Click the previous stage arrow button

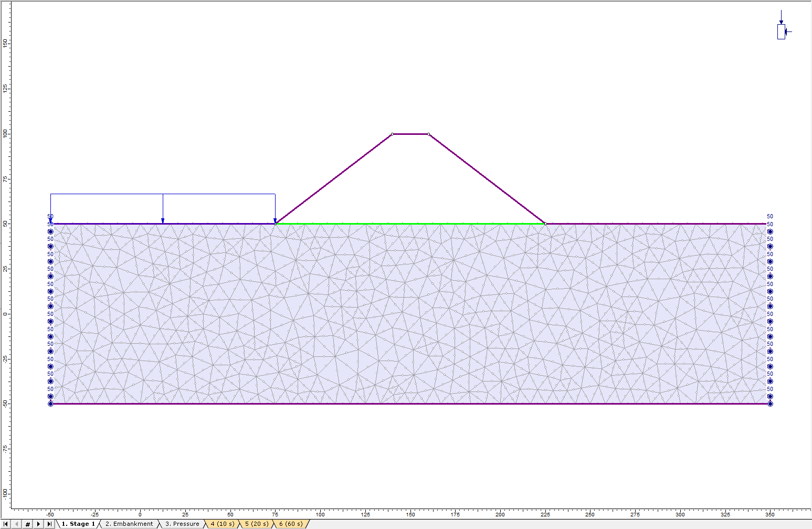coord(17,524)
